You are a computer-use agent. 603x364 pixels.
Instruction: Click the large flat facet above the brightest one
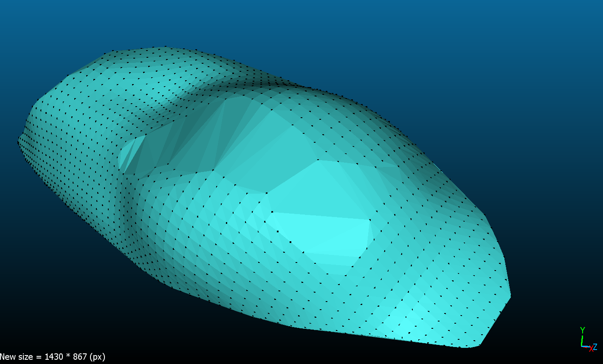tap(318, 187)
